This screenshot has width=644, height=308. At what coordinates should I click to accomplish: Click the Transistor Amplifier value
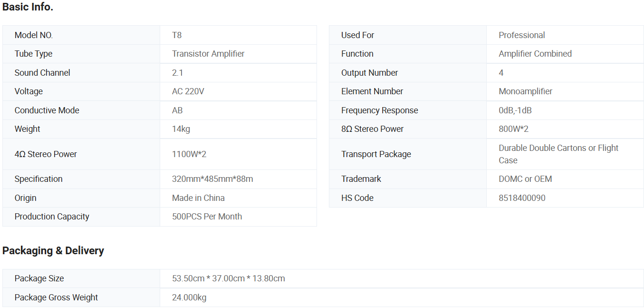coord(208,54)
